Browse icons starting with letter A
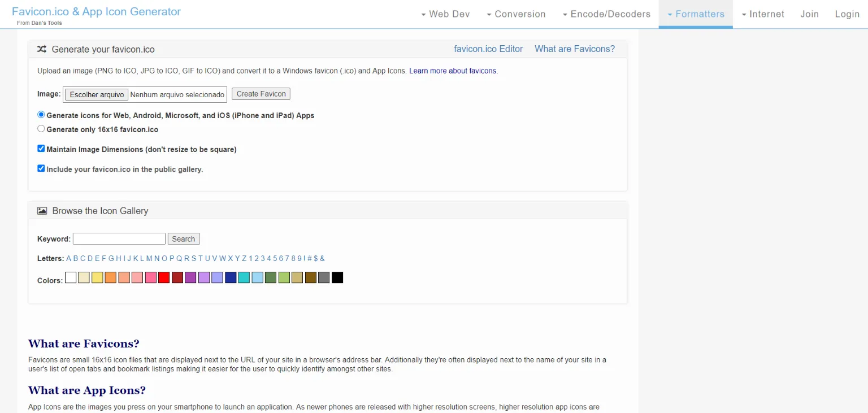Screen dimensions: 868x413 tap(69, 258)
